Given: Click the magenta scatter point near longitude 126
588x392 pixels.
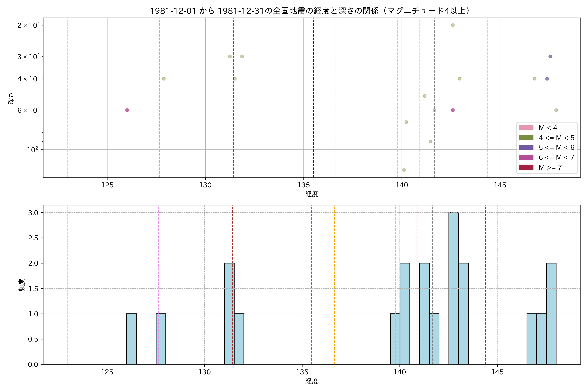Looking at the screenshot, I should click(127, 110).
